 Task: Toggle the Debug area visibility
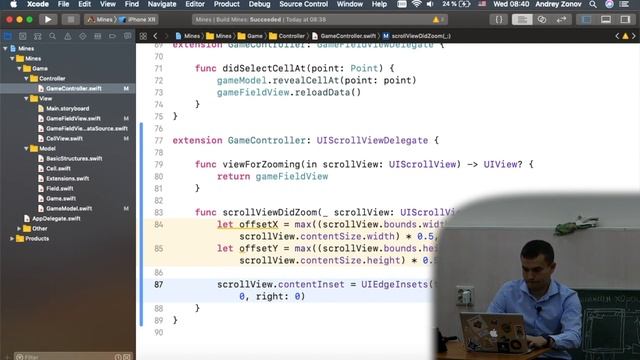606,19
